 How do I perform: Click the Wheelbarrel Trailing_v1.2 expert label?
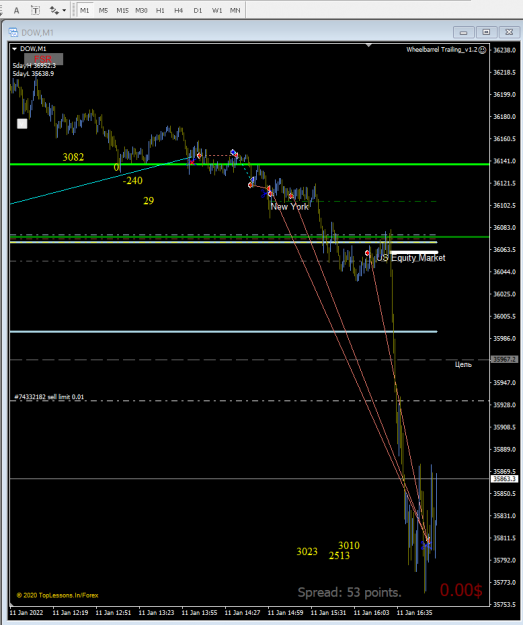coord(442,49)
